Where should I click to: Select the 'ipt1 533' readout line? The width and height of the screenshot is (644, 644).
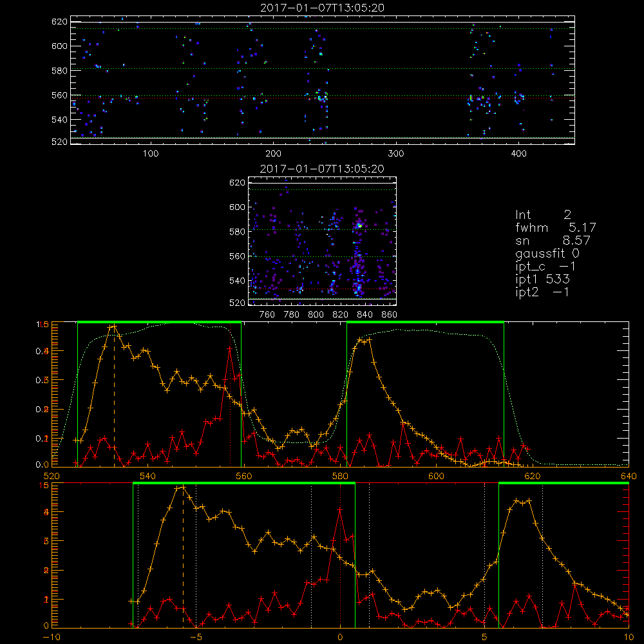point(542,279)
